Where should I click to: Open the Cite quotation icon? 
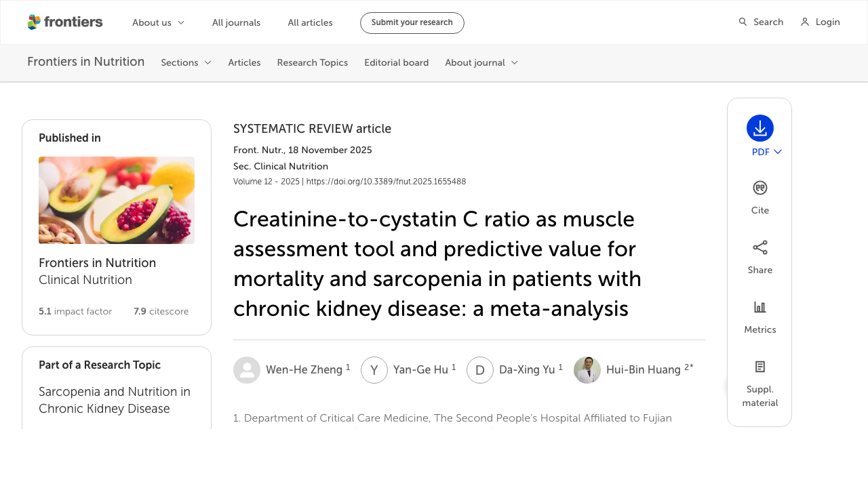point(760,188)
